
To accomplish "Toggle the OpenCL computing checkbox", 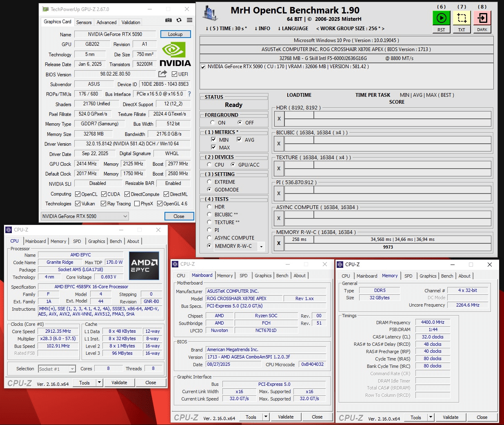I will [78, 194].
